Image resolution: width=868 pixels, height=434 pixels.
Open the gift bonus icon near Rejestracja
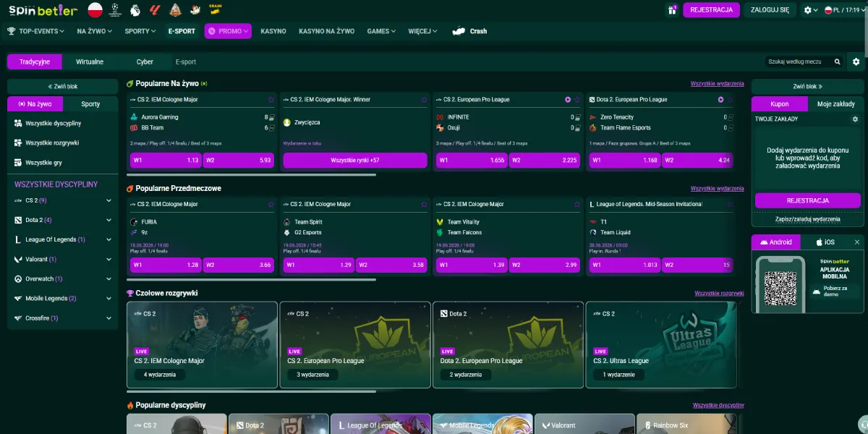(x=672, y=10)
